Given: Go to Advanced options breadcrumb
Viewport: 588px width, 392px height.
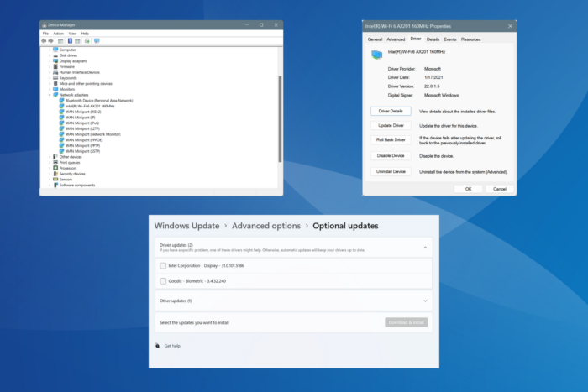Looking at the screenshot, I should (266, 226).
